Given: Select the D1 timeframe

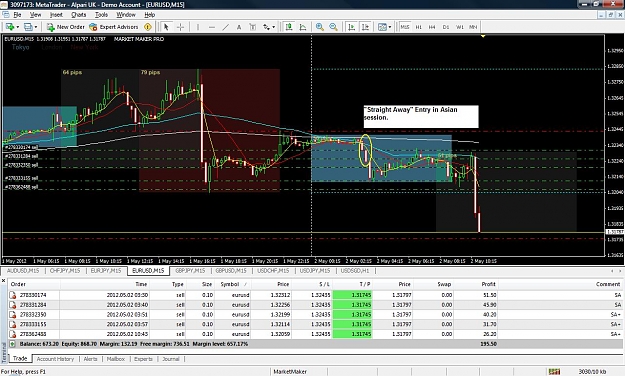Looking at the screenshot, I should pyautogui.click(x=446, y=27).
